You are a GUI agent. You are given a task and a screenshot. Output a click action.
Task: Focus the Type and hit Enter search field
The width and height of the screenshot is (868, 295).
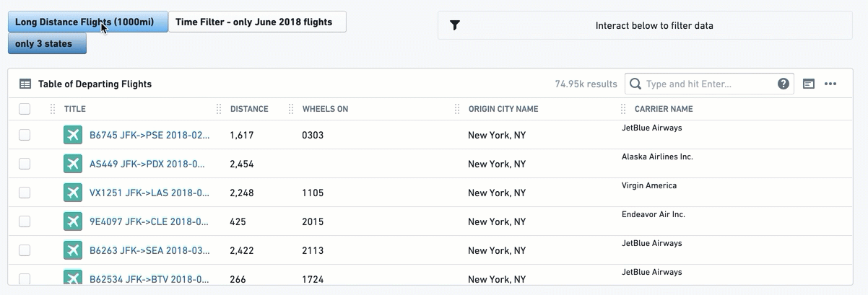point(709,84)
